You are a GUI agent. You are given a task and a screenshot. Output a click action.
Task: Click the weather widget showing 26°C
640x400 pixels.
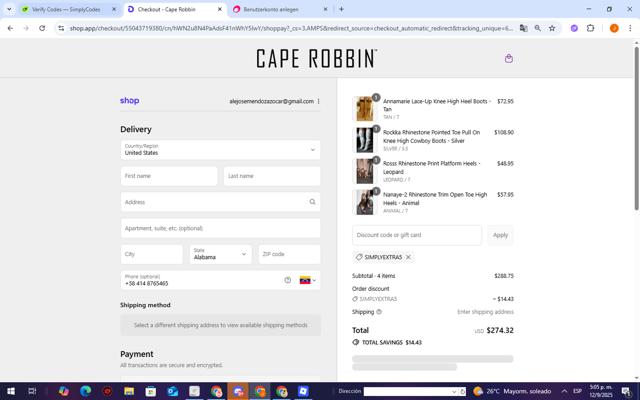pos(512,391)
